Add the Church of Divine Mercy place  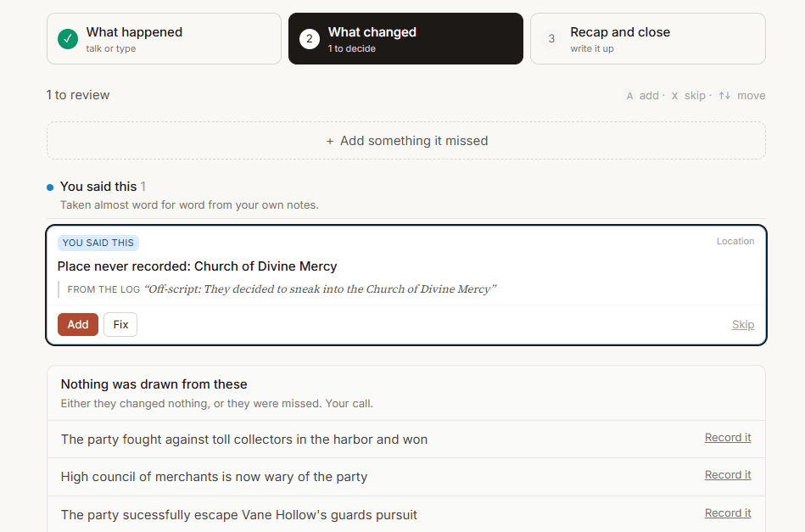point(77,324)
